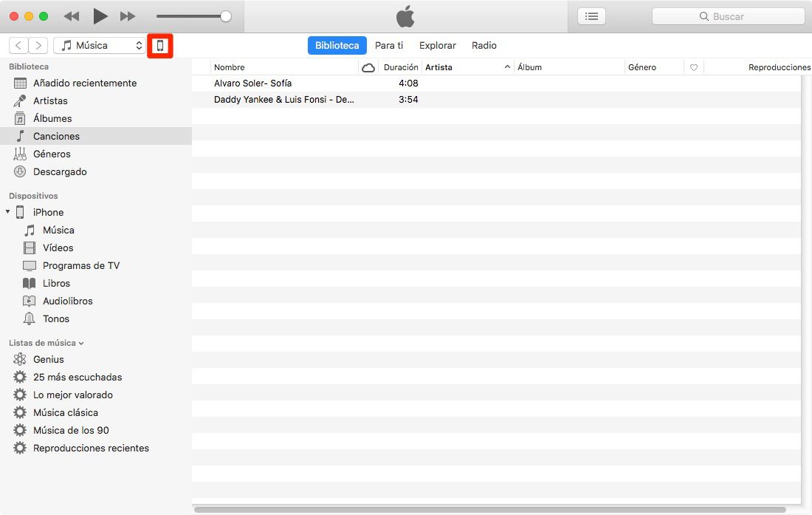
Task: Click the Apple logo in the display
Action: point(405,16)
